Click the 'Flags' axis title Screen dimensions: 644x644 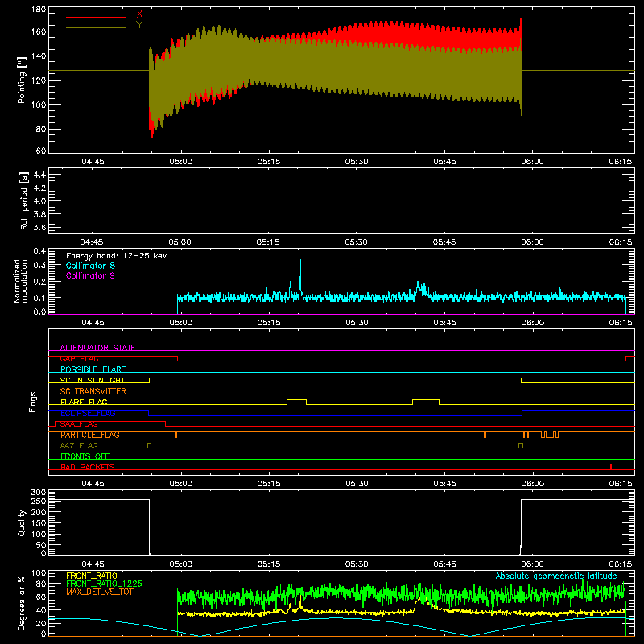pyautogui.click(x=33, y=402)
